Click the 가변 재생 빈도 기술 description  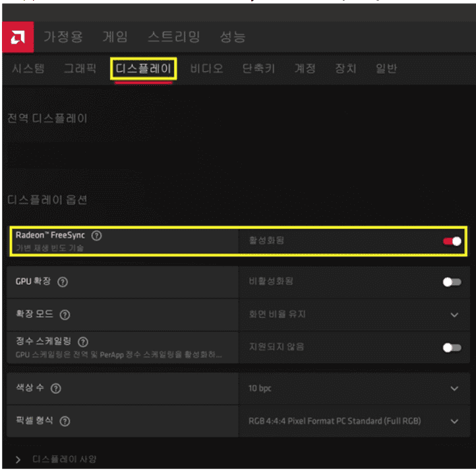click(50, 249)
